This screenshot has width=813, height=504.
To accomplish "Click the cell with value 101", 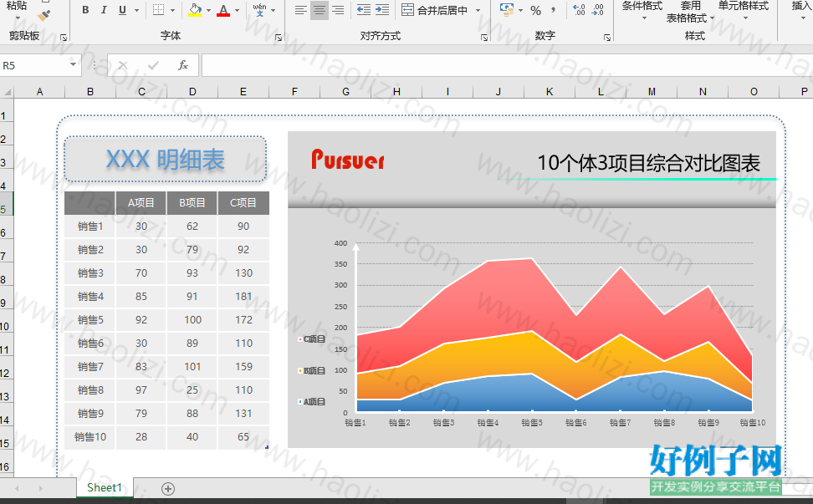I will tap(192, 367).
